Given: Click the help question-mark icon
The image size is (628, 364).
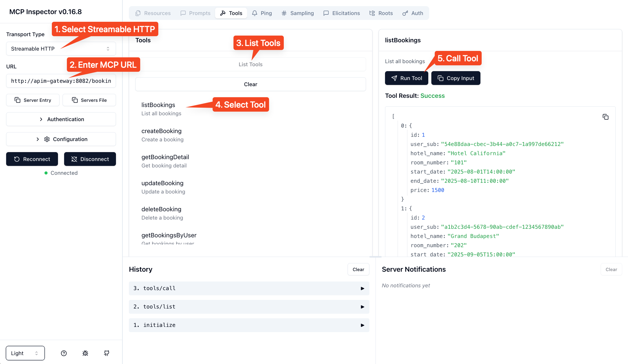Looking at the screenshot, I should click(64, 353).
